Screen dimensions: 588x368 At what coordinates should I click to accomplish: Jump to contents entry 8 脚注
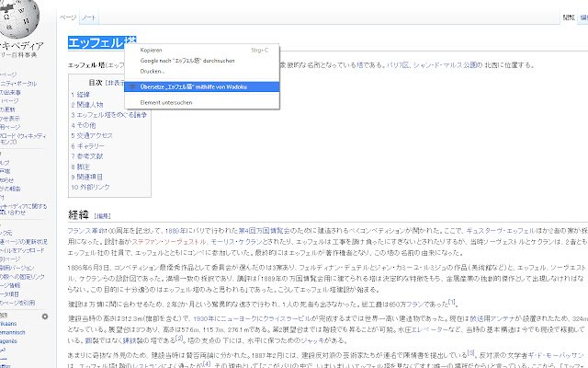80,167
